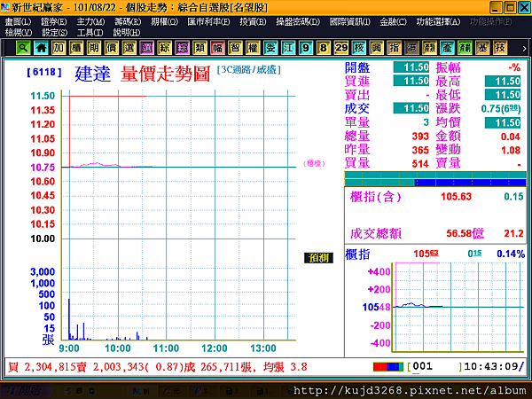Click the cyan 江 toolbar icon

tap(288, 48)
